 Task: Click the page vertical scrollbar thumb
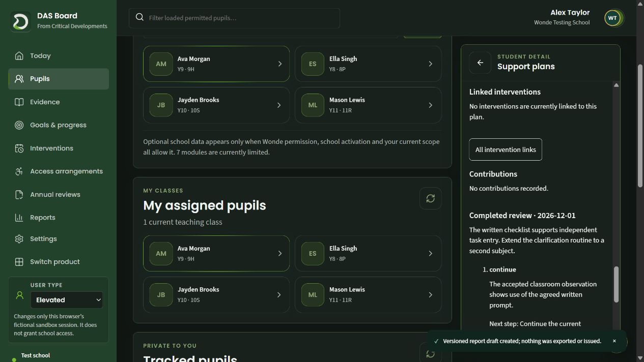[x=640, y=126]
